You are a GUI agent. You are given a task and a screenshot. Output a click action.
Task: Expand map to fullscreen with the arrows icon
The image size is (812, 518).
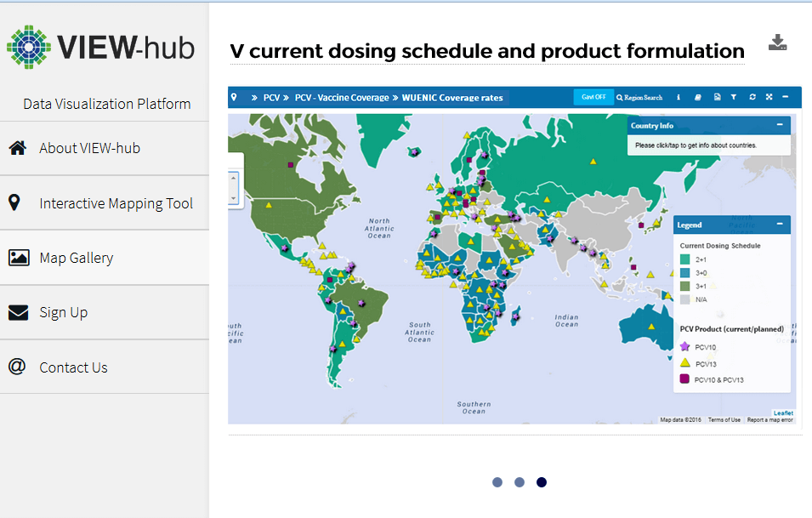(769, 97)
